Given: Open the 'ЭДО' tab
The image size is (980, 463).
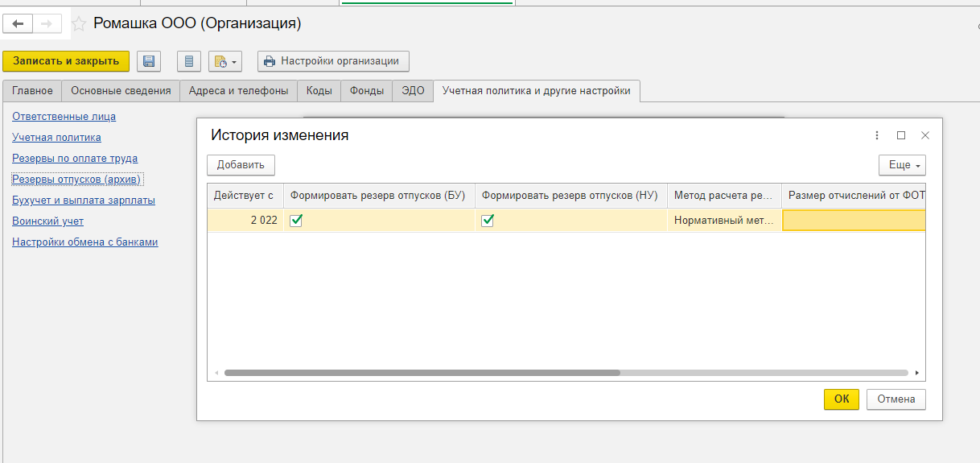Looking at the screenshot, I should pos(413,91).
